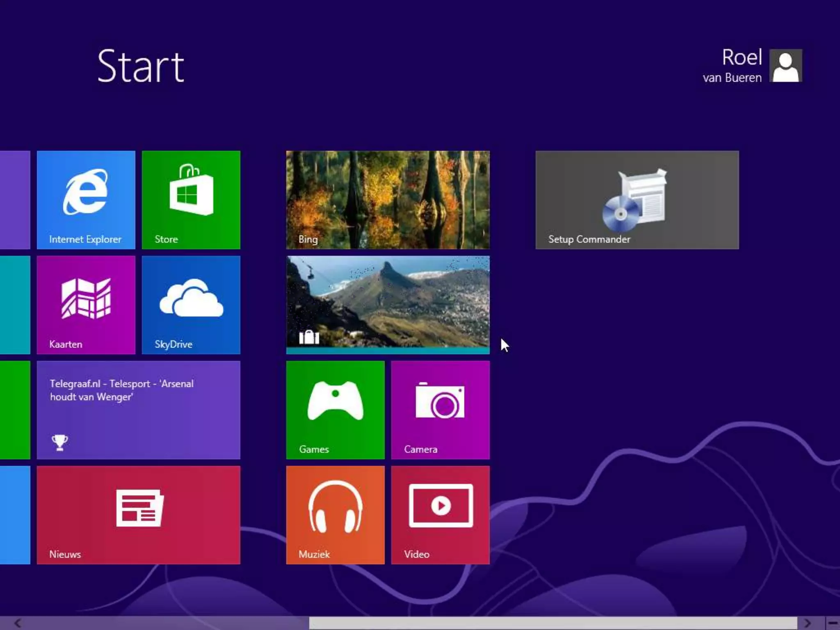Open the Muziek headphones tile
The image size is (840, 630).
pos(336,515)
